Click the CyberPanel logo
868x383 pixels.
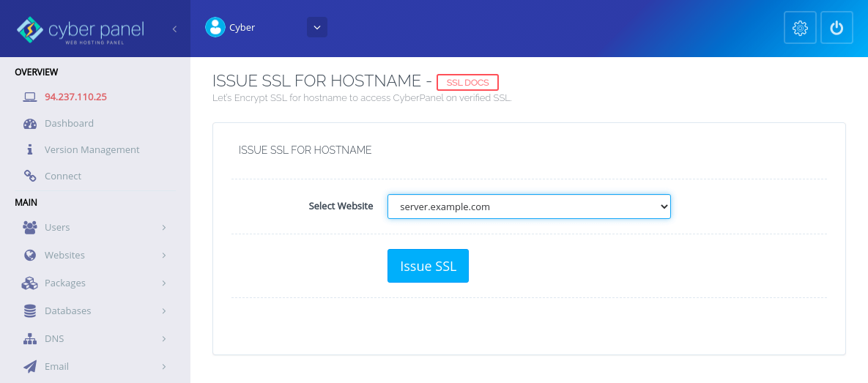click(x=81, y=29)
